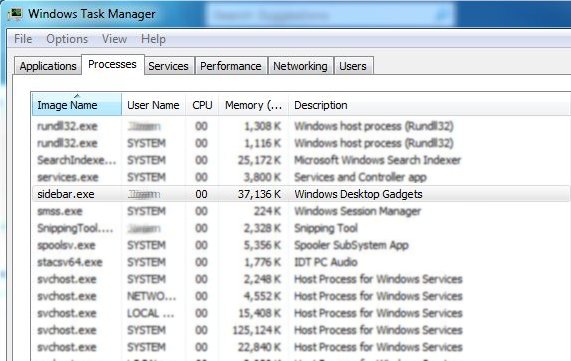Open the View menu
Viewport: 571px width, 361px height.
[x=114, y=39]
